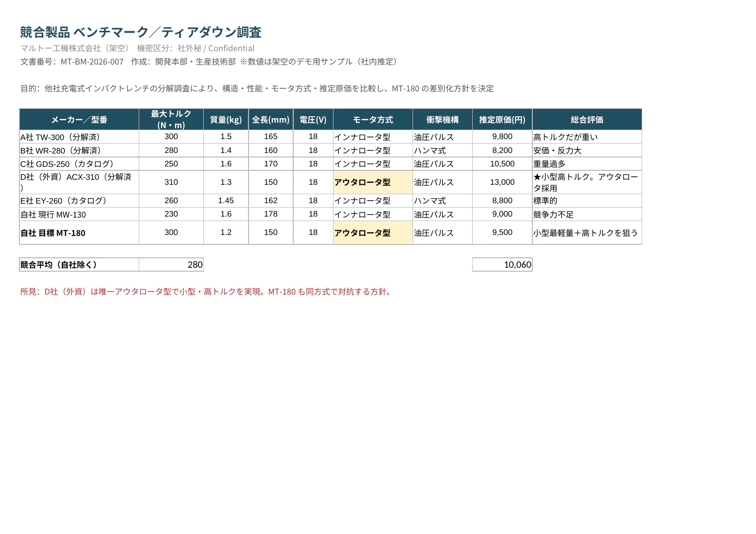Click the モータ方式 column header
756x534 pixels.
pos(373,120)
